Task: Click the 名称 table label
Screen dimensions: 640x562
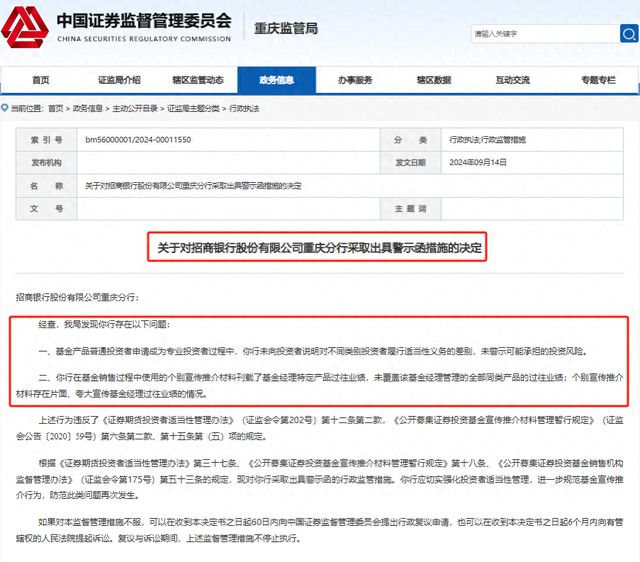Action: [47, 186]
